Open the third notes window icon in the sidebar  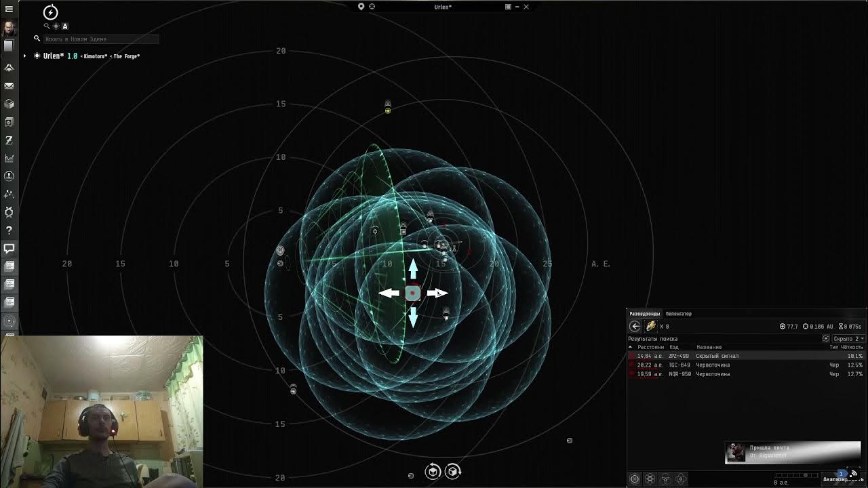[x=9, y=302]
